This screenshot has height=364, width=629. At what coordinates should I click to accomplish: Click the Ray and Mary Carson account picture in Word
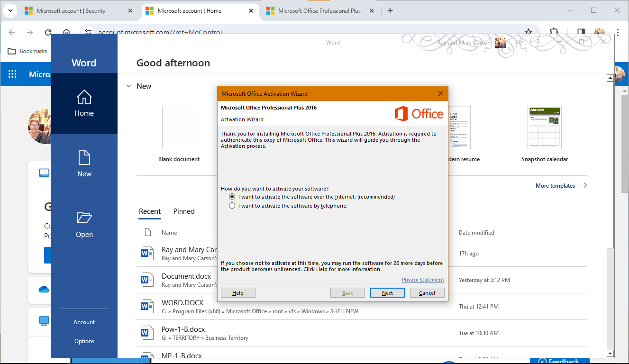tap(501, 43)
